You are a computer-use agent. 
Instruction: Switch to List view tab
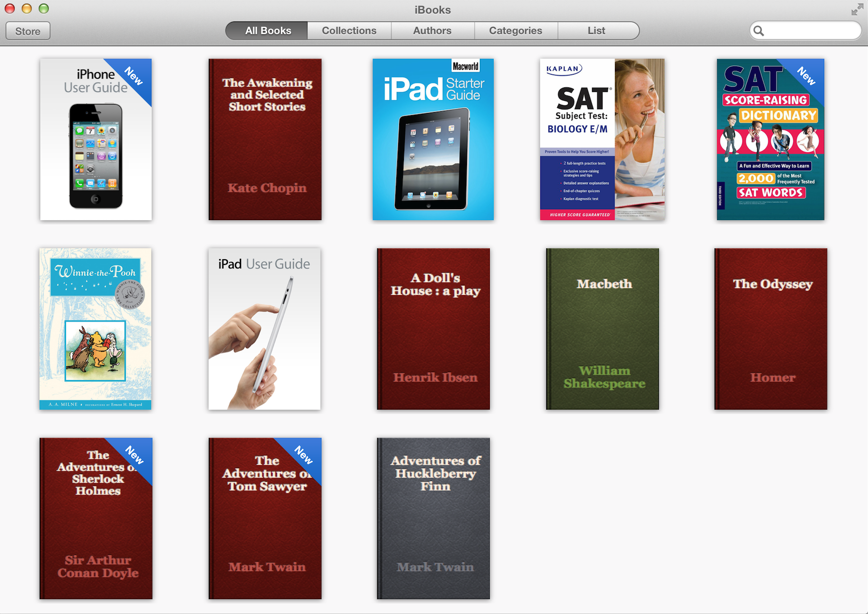pos(596,31)
